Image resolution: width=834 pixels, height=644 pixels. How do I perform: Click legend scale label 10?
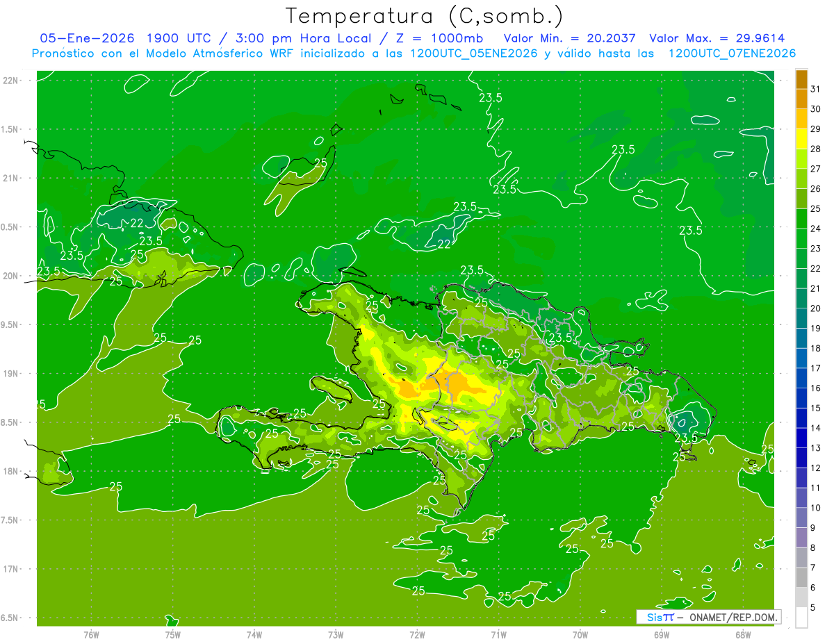pyautogui.click(x=816, y=508)
